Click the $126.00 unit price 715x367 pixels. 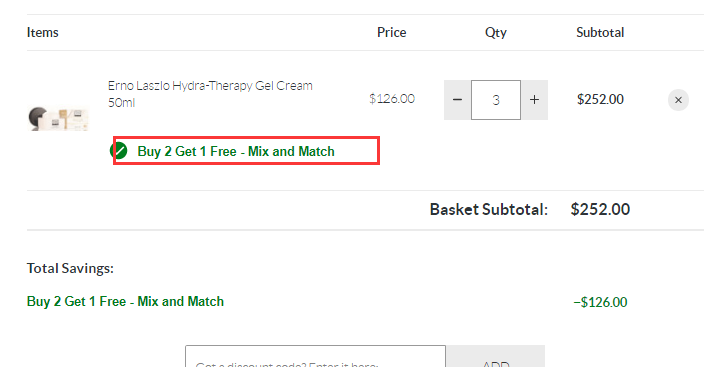point(392,99)
